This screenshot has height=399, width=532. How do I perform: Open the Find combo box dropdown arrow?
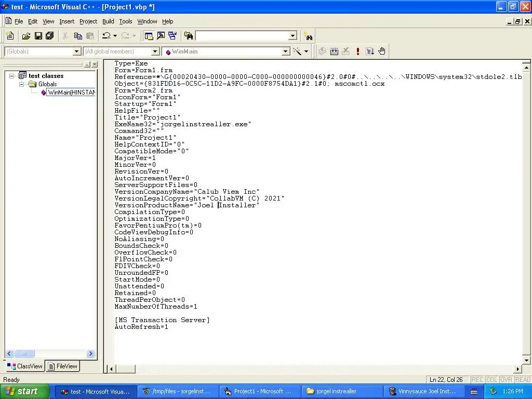click(x=292, y=36)
